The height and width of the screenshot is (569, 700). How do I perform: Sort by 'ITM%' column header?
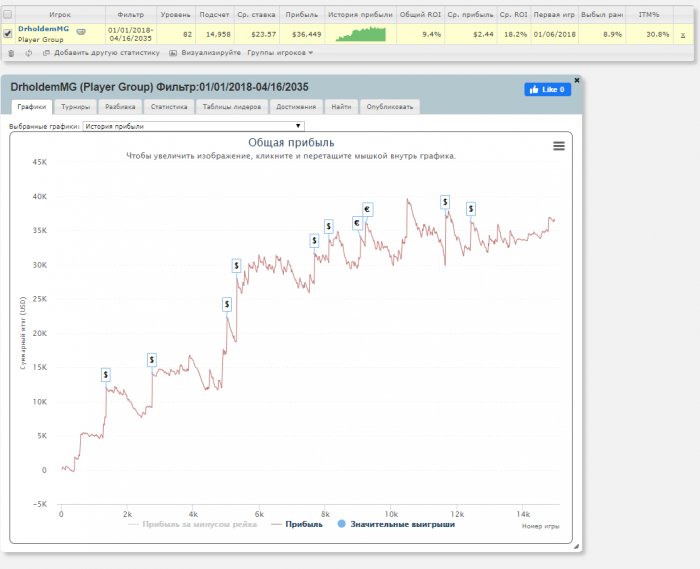coord(649,15)
